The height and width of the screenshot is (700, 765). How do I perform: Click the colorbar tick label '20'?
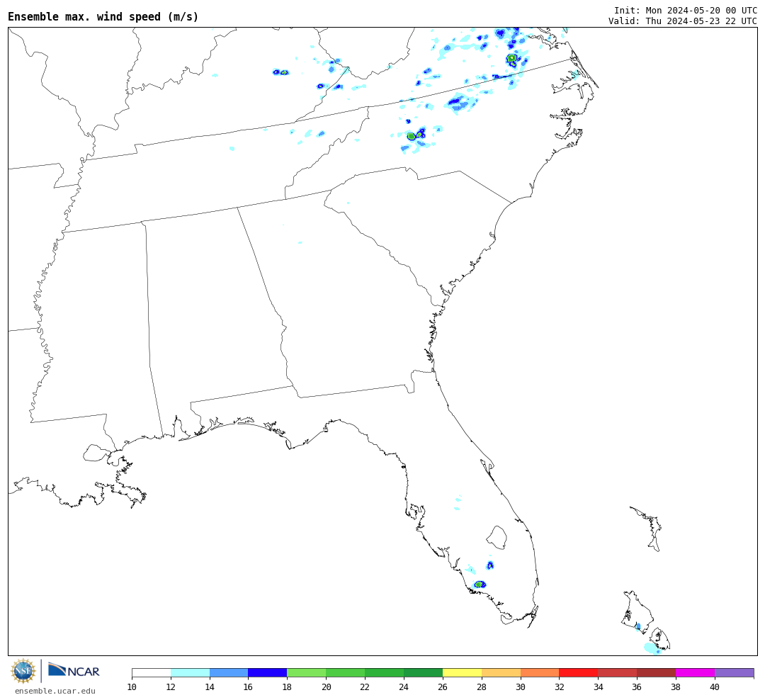pyautogui.click(x=327, y=687)
